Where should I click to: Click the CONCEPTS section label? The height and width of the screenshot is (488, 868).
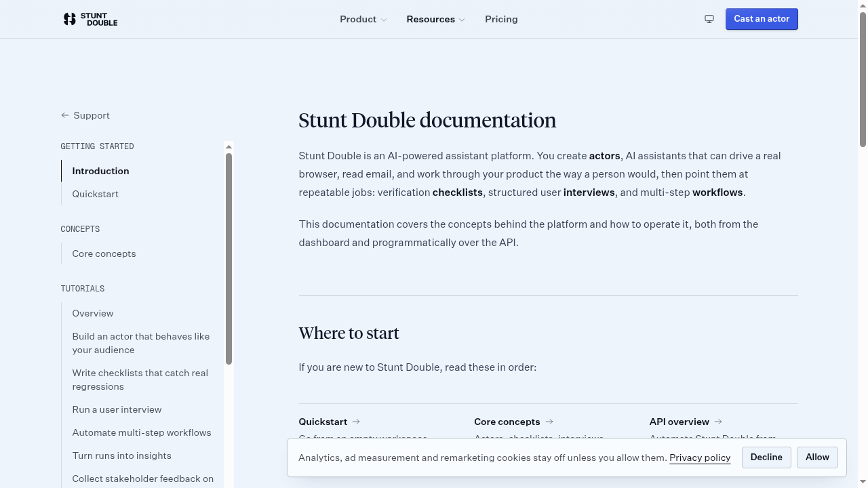click(x=80, y=229)
